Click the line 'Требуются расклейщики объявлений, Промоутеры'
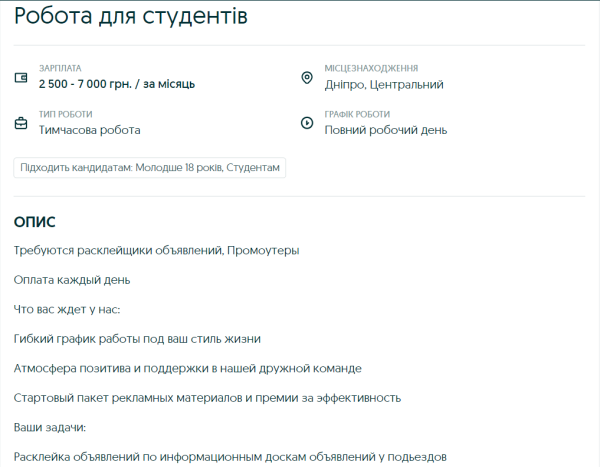The height and width of the screenshot is (467, 601). 157,250
